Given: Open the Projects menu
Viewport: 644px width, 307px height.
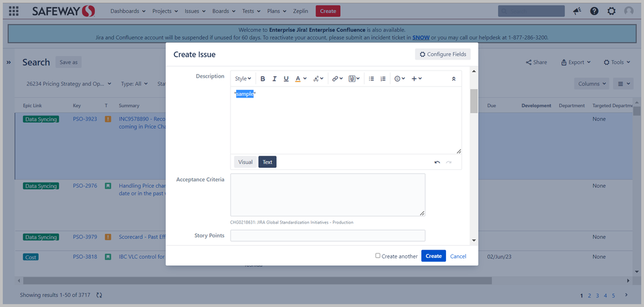Looking at the screenshot, I should tap(165, 11).
